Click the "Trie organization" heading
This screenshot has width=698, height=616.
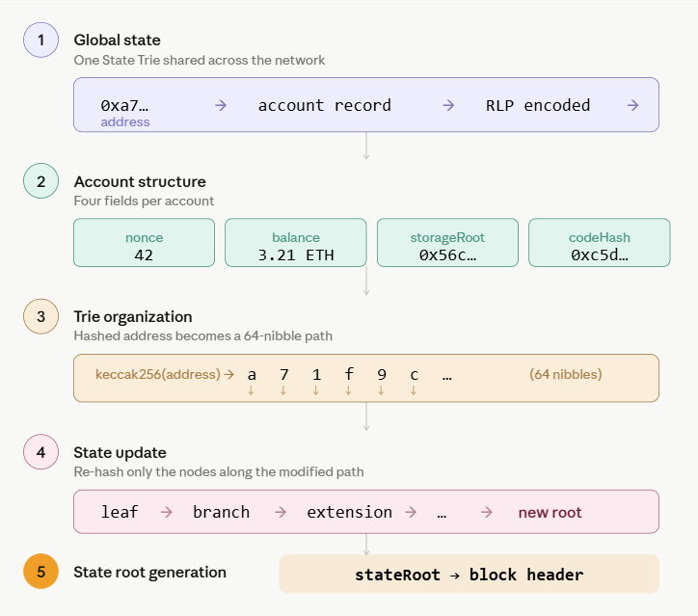[133, 317]
